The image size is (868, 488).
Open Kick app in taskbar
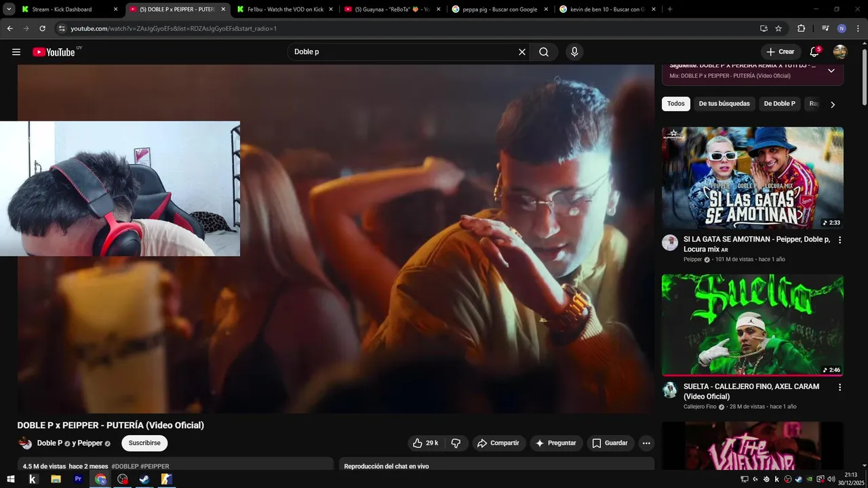pos(33,479)
